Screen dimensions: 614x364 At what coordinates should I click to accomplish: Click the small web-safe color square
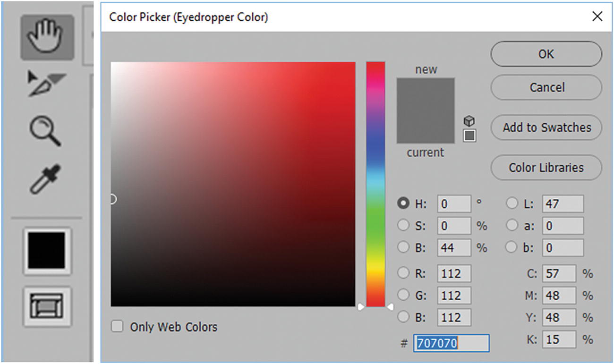[x=469, y=136]
